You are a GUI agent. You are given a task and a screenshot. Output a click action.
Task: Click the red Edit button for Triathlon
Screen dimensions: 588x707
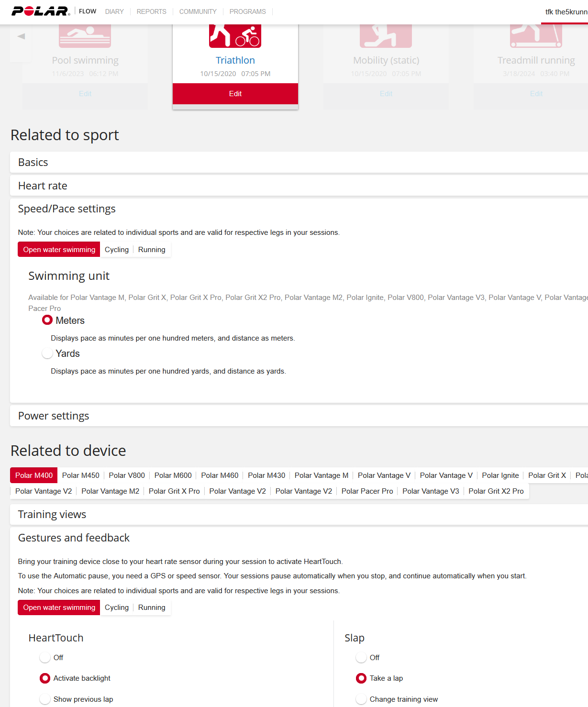[x=235, y=94]
